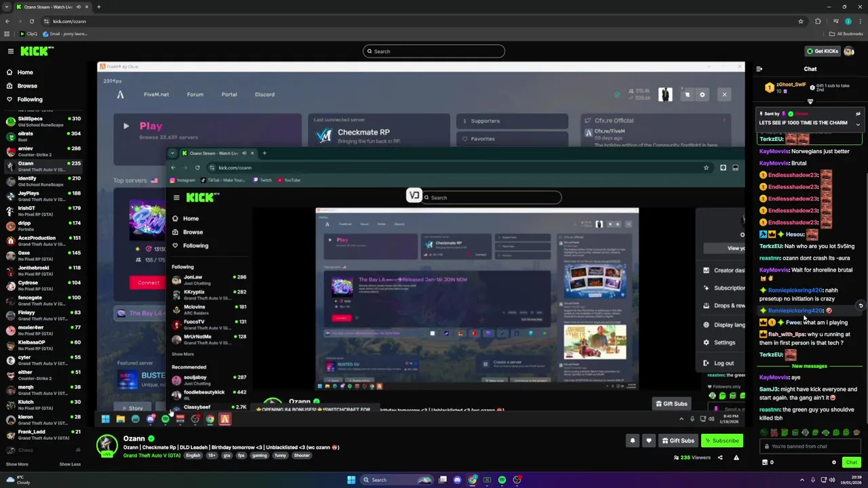Open the Frank_Ladd channel

click(x=43, y=435)
